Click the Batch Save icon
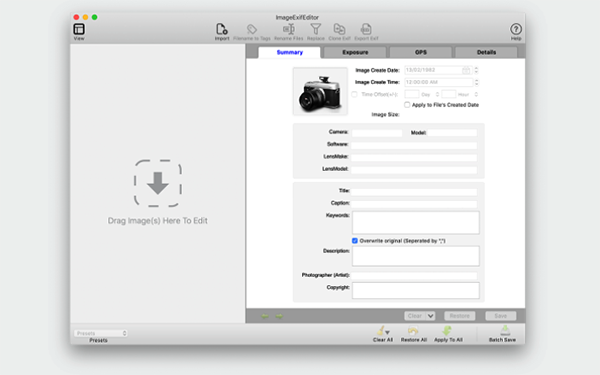 (505, 330)
